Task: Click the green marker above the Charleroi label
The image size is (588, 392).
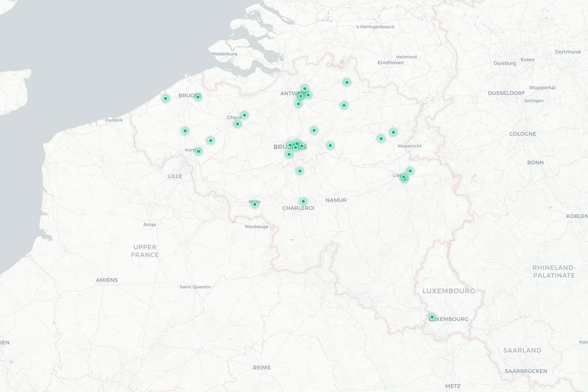Action: tap(303, 201)
